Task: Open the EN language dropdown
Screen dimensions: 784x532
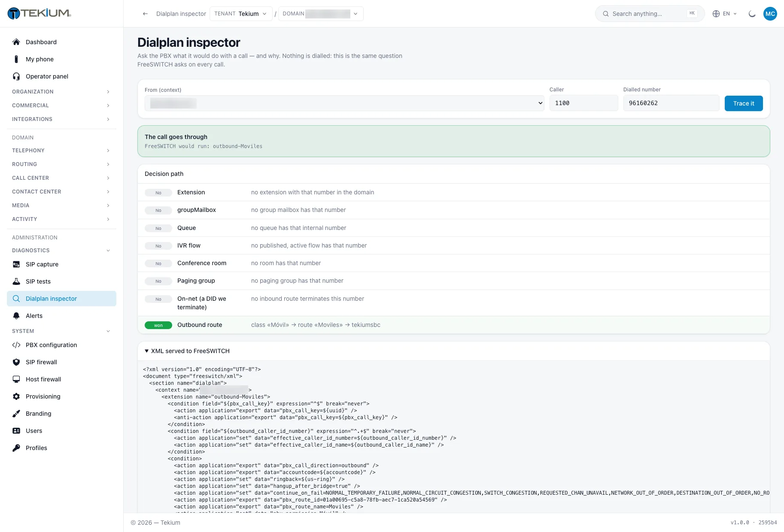Action: click(x=725, y=14)
